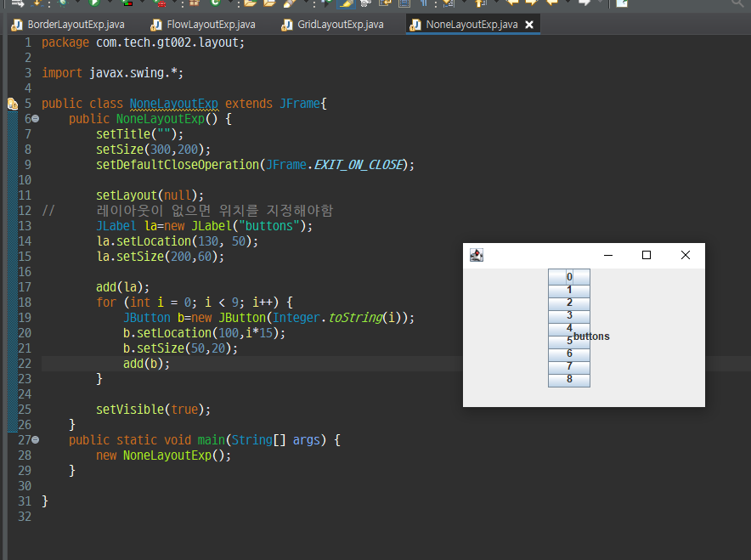Collapse the main method fold at line 27
The image size is (751, 560).
click(35, 440)
